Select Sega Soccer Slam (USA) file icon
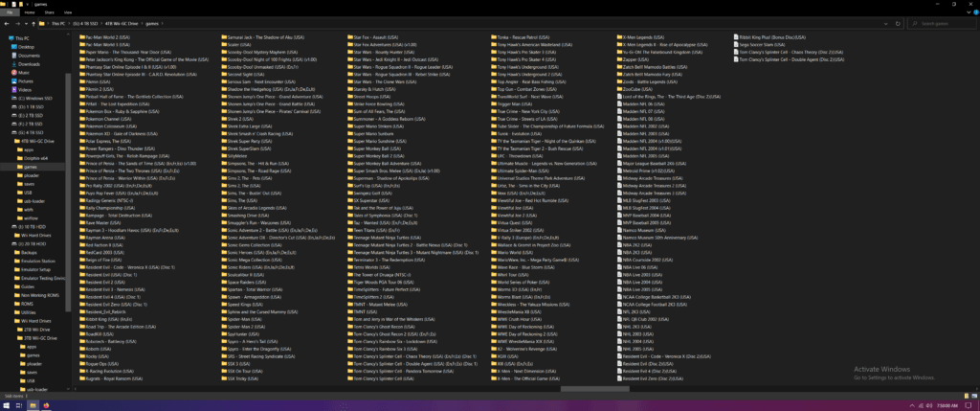Screen dimensions: 980x411 (x=736, y=45)
